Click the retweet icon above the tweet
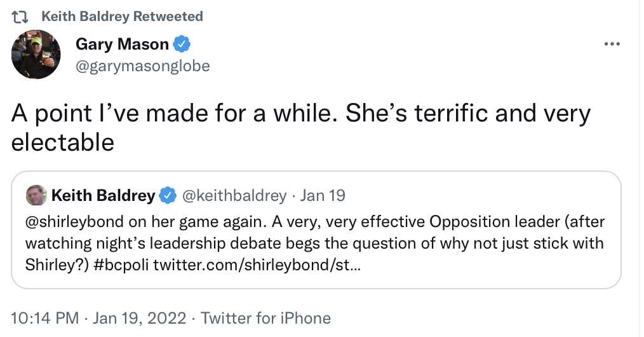This screenshot has height=337, width=644. 19,17
